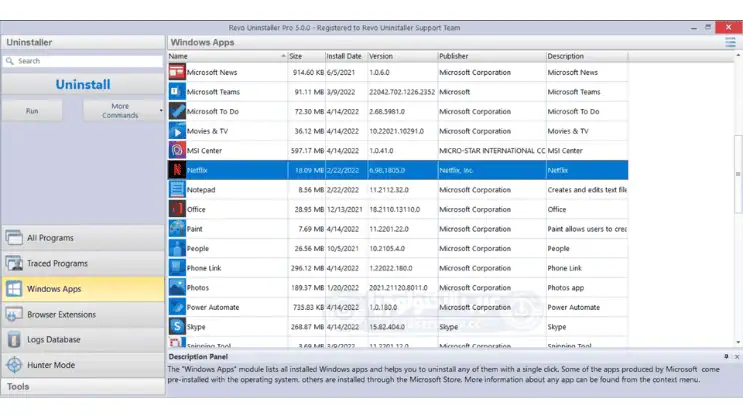
Task: Click the Microsoft News app icon
Action: (177, 72)
